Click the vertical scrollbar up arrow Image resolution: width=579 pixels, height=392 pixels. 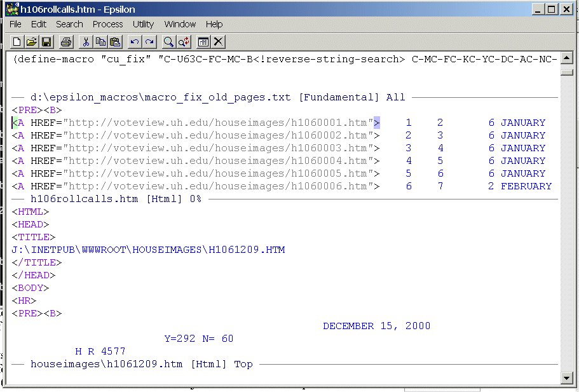coord(567,59)
